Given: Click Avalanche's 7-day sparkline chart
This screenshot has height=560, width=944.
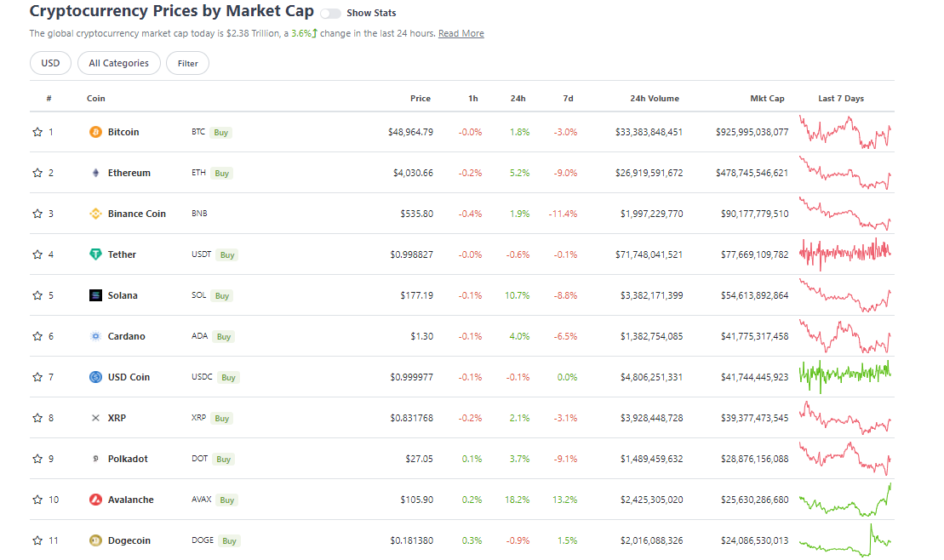Looking at the screenshot, I should point(845,500).
